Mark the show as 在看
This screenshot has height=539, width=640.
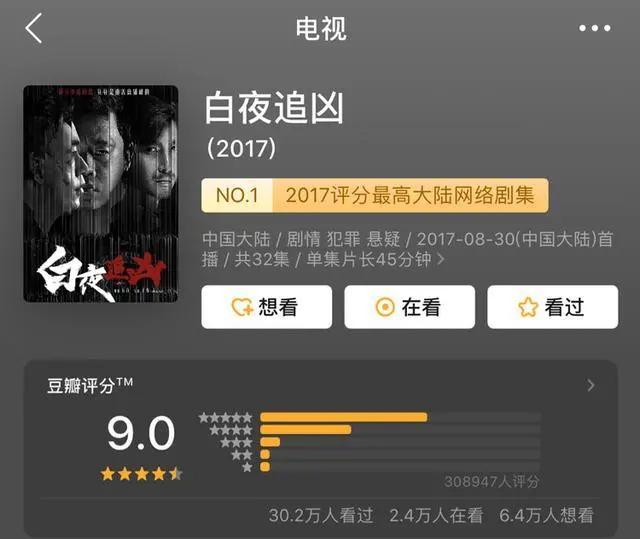(x=409, y=307)
